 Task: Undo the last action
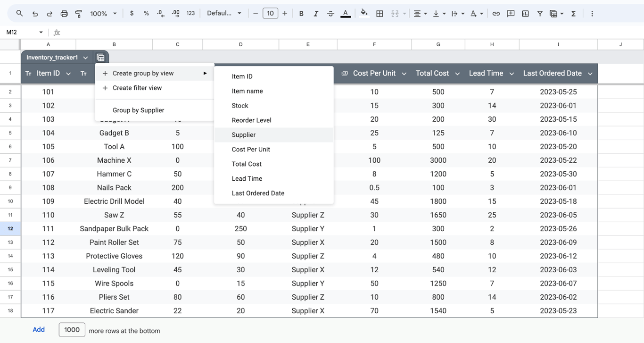[35, 14]
